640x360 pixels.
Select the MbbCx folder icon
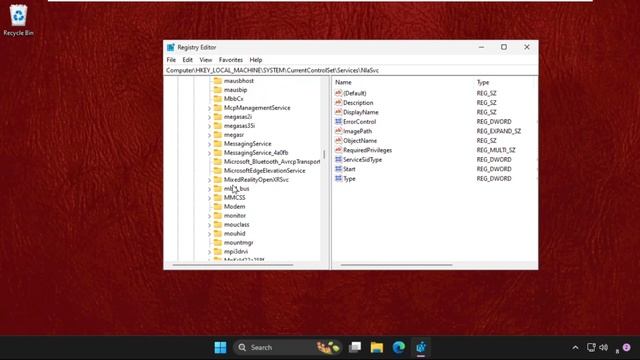click(218, 99)
